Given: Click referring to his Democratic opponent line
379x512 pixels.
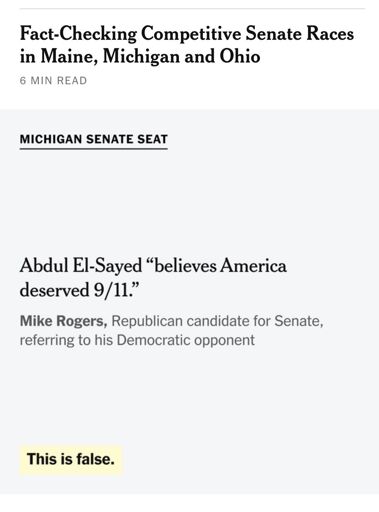Looking at the screenshot, I should [x=137, y=340].
